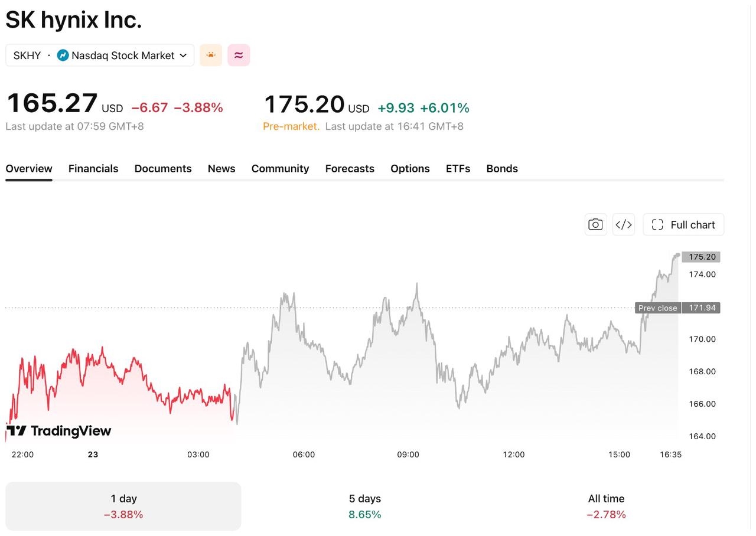Click the orange sunrise pre-market icon

[x=211, y=55]
